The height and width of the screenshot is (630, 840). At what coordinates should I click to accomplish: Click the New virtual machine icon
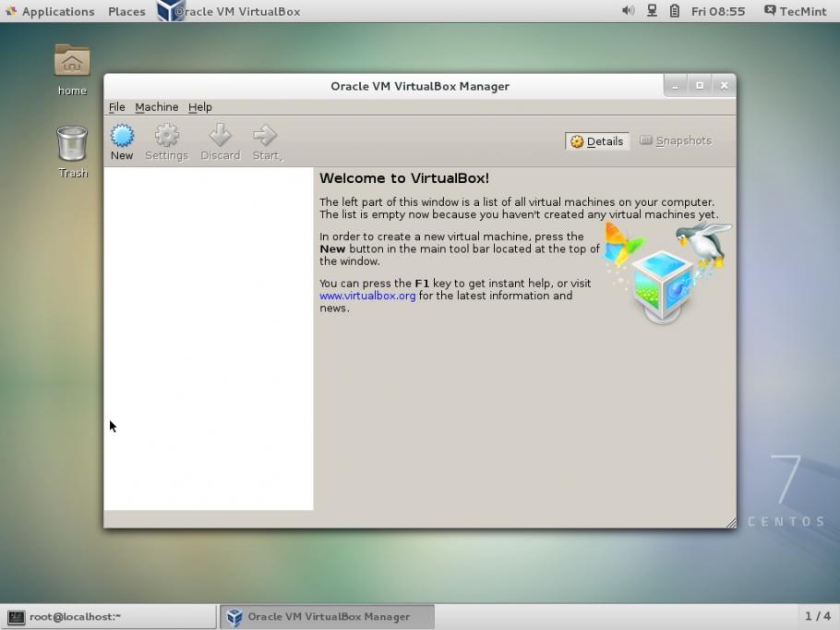pyautogui.click(x=122, y=136)
